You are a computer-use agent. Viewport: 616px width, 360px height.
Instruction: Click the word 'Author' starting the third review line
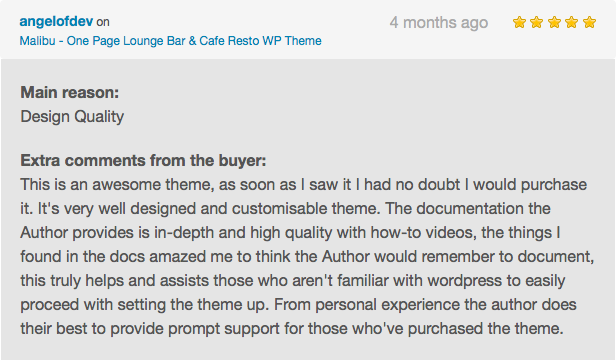click(44, 233)
